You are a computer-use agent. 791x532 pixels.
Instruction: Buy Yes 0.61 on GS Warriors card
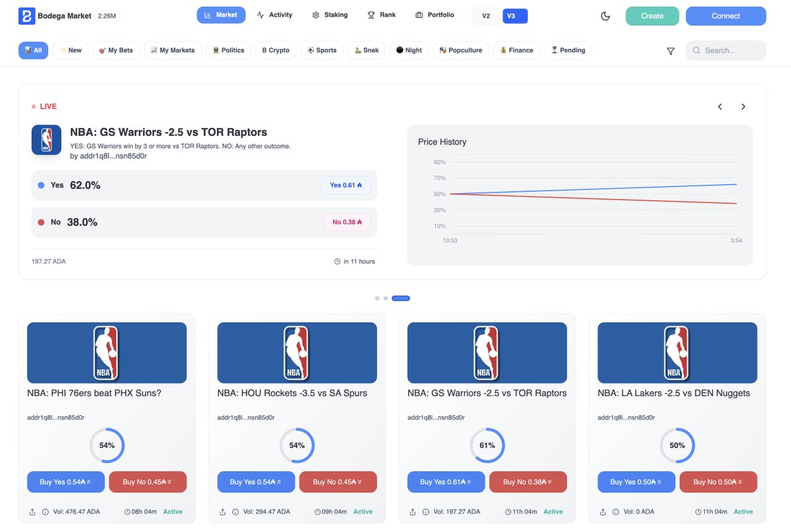click(x=446, y=482)
